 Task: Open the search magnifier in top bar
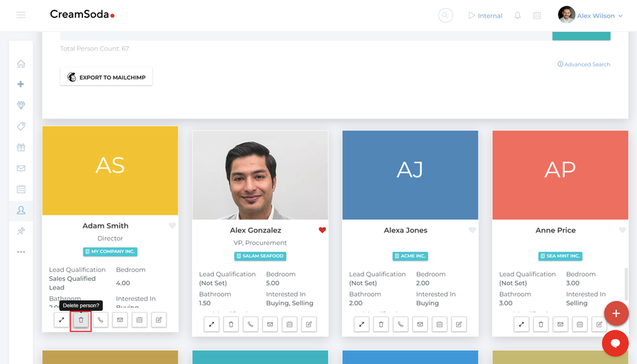pyautogui.click(x=446, y=15)
